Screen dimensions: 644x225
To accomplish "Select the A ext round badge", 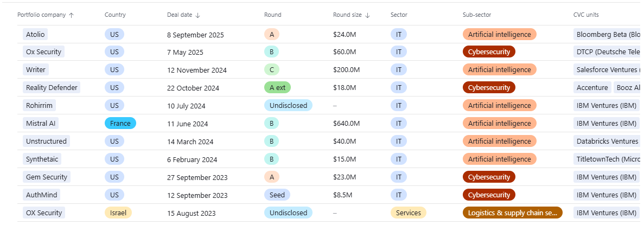I will [277, 88].
